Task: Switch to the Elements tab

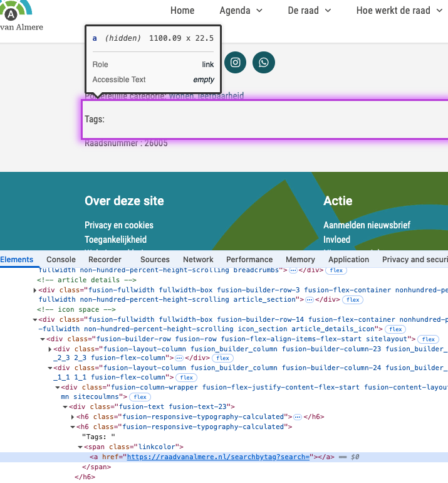Action: tap(17, 260)
